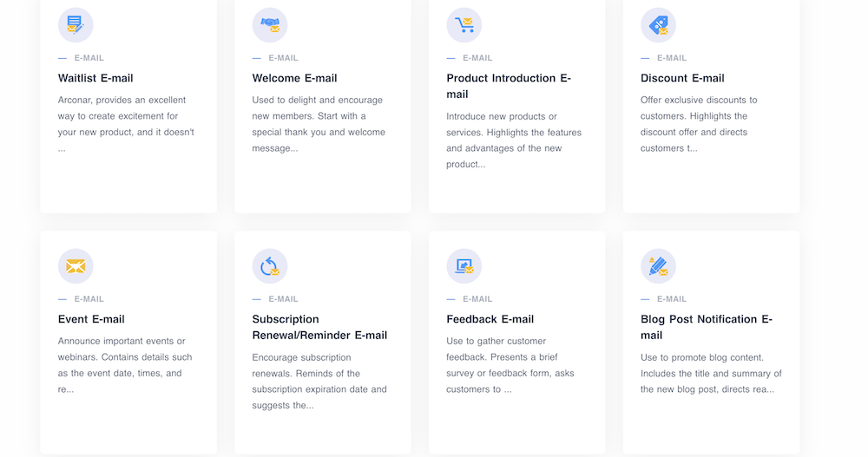The image size is (868, 457).
Task: Click the Waitlist E-mail document icon
Action: 76,25
